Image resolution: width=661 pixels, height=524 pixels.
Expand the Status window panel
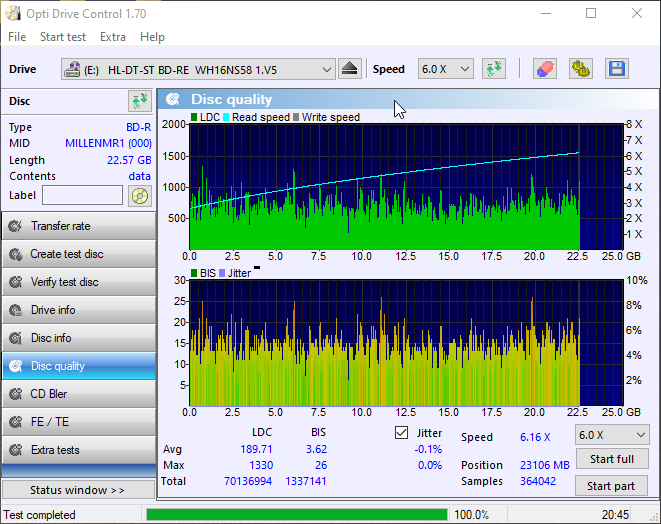pos(78,490)
